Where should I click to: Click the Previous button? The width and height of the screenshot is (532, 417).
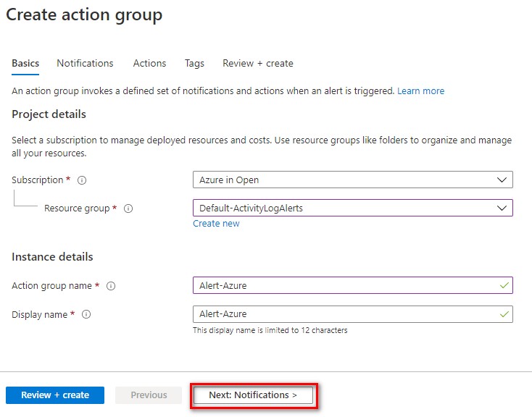click(149, 395)
